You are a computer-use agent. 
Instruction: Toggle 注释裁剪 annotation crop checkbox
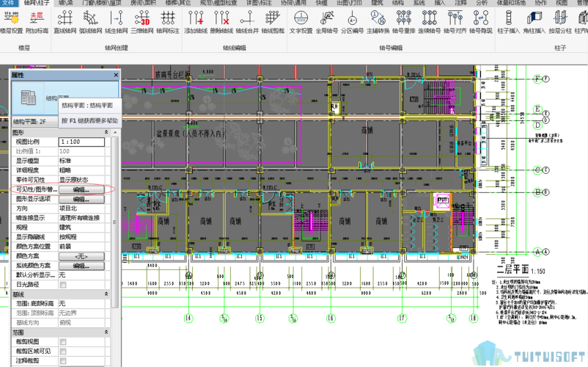pos(63,360)
